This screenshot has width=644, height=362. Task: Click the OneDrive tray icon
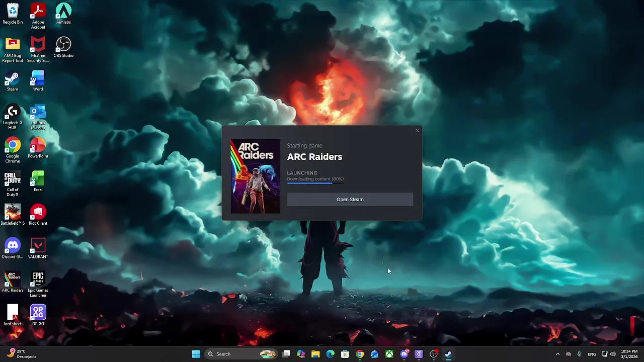click(x=569, y=354)
